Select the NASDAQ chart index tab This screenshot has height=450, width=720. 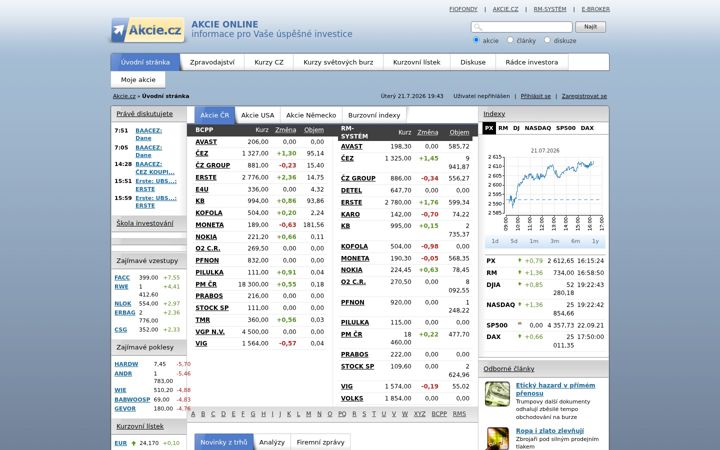(537, 128)
